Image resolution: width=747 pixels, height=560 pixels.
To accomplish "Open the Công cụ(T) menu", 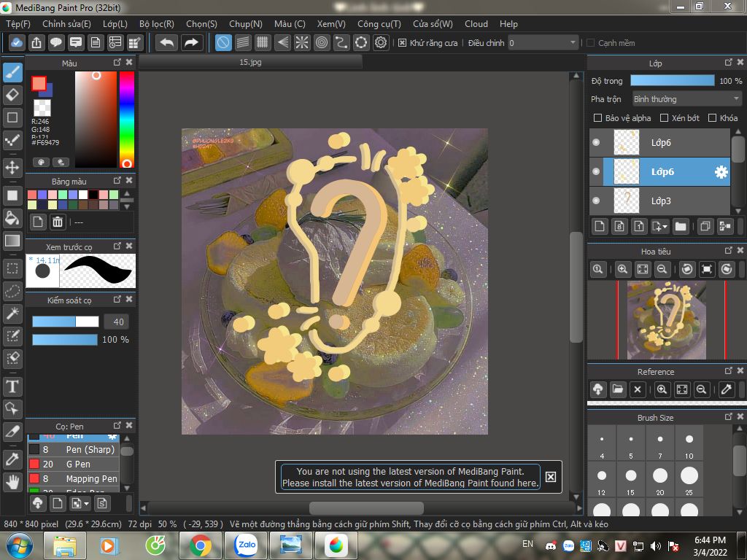I will [x=379, y=24].
